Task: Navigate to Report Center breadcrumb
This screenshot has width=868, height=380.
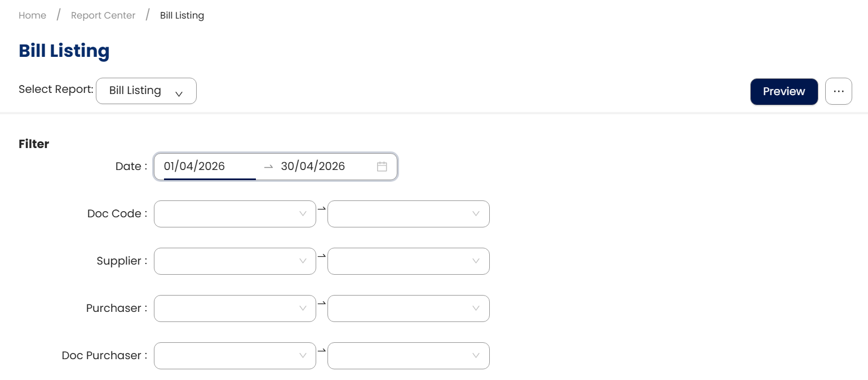Action: pyautogui.click(x=103, y=16)
